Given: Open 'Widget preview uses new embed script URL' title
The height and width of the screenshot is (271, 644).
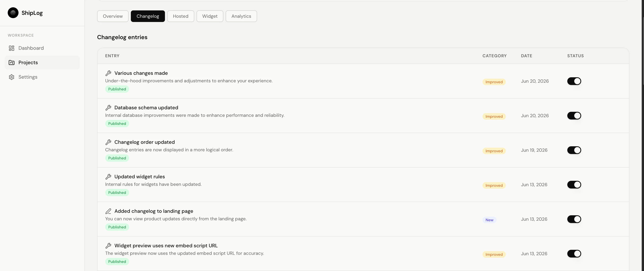Looking at the screenshot, I should [166, 246].
